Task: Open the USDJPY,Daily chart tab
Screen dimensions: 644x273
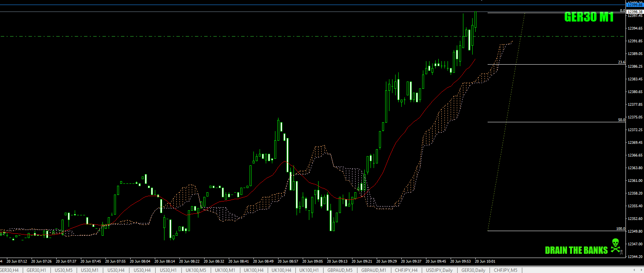Action: [x=439, y=270]
